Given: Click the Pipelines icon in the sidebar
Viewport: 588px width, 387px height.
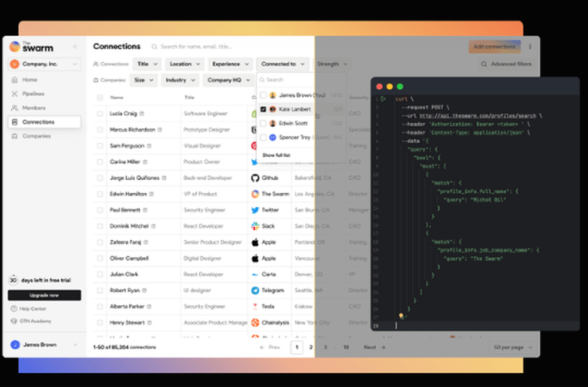Looking at the screenshot, I should [x=15, y=93].
